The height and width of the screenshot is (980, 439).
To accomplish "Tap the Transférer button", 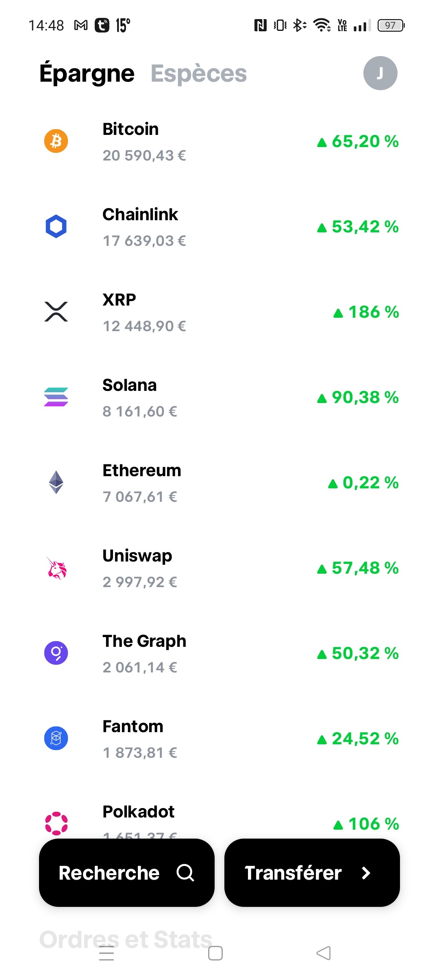I will click(312, 873).
